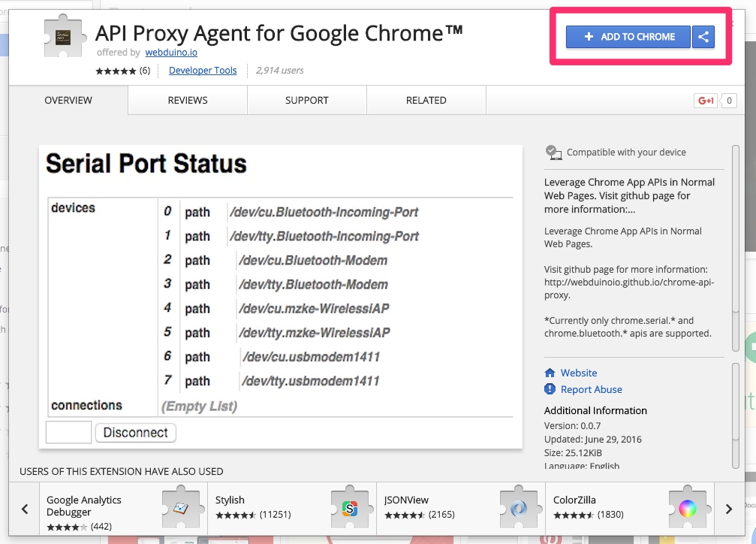This screenshot has width=756, height=544.
Task: Click the 'USERS OF THIS EXTENSION HAVE ALSO USED' heading
Action: pos(122,471)
